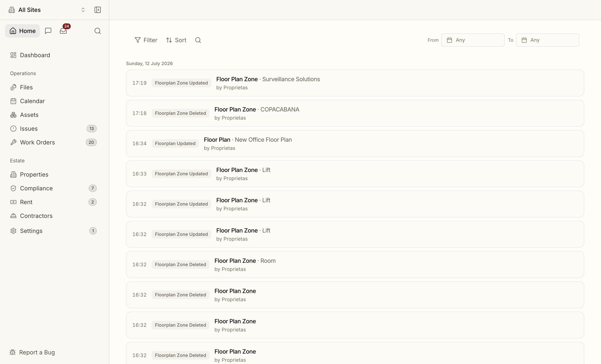This screenshot has width=601, height=364.
Task: Click the 17:19 Floorplan Zone Updated tag
Action: tap(181, 83)
